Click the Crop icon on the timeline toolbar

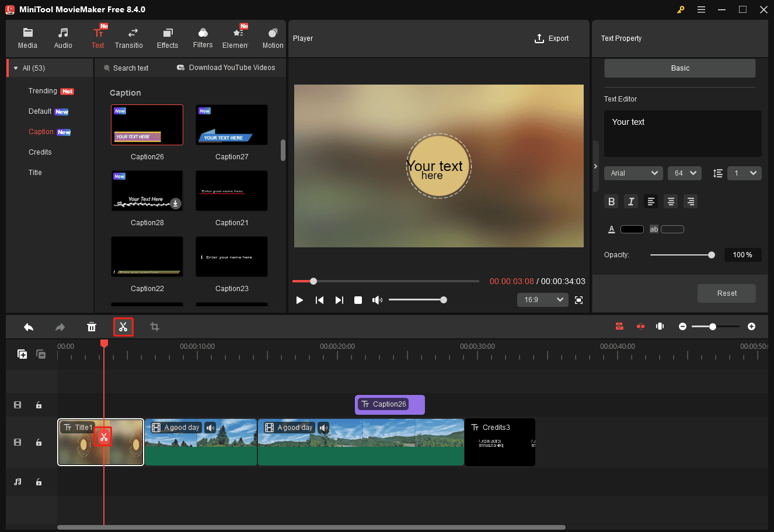pyautogui.click(x=154, y=327)
